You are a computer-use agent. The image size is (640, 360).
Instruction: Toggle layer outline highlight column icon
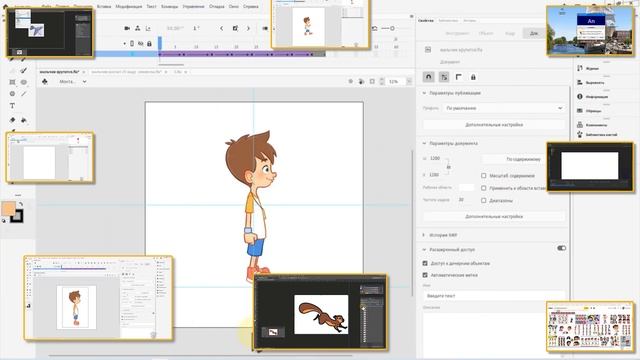click(x=132, y=43)
